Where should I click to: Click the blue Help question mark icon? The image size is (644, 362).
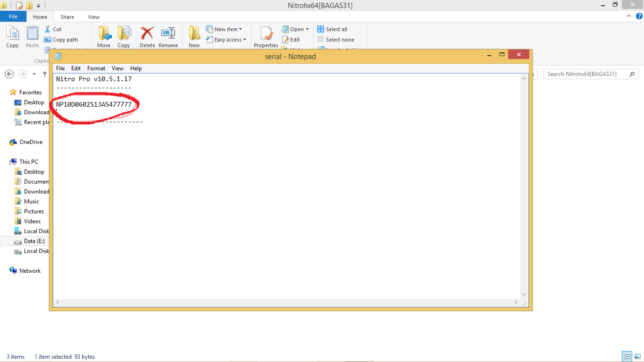click(639, 16)
